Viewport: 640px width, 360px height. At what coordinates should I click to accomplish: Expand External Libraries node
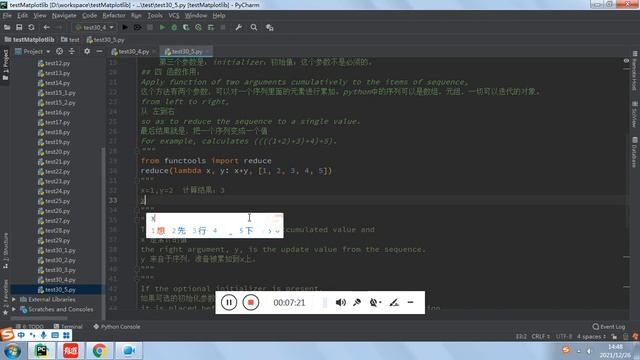(14, 300)
